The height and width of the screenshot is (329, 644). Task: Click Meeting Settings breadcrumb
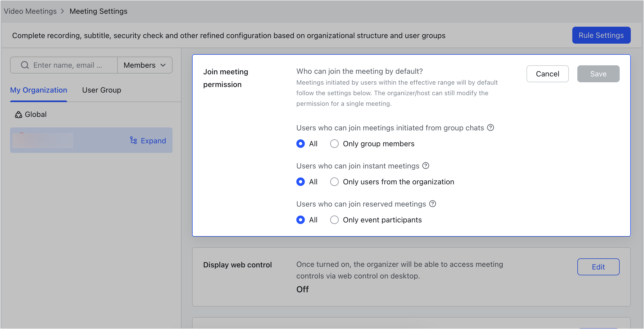point(98,11)
